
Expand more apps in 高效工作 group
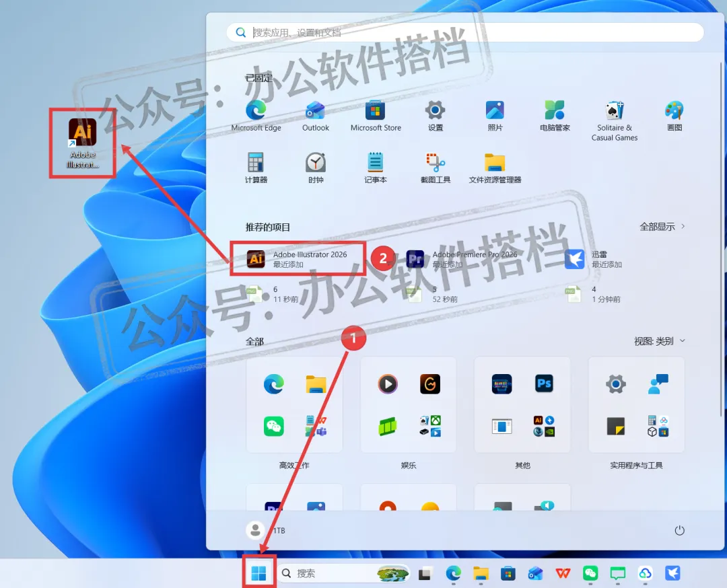(x=316, y=427)
